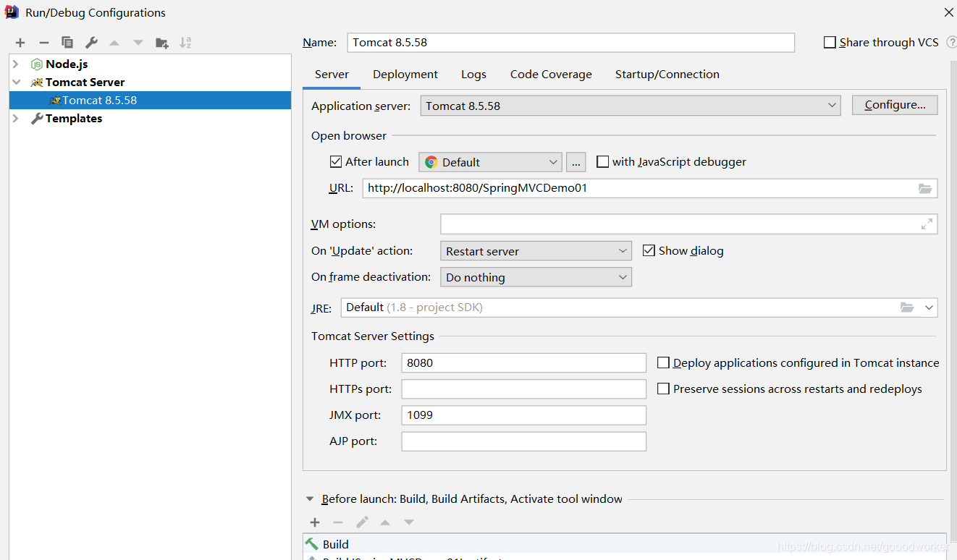The width and height of the screenshot is (957, 560).
Task: Enable with JavaScript debugger checkbox
Action: click(602, 162)
